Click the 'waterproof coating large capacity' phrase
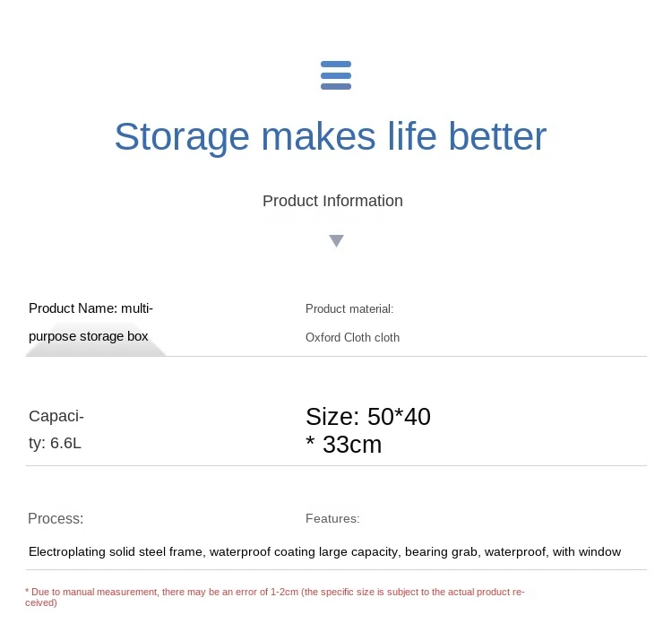672x641 pixels. point(304,551)
